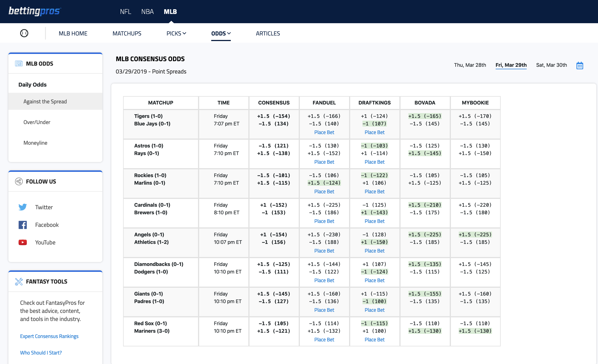Open the calendar date picker icon
The image size is (598, 364).
(580, 66)
